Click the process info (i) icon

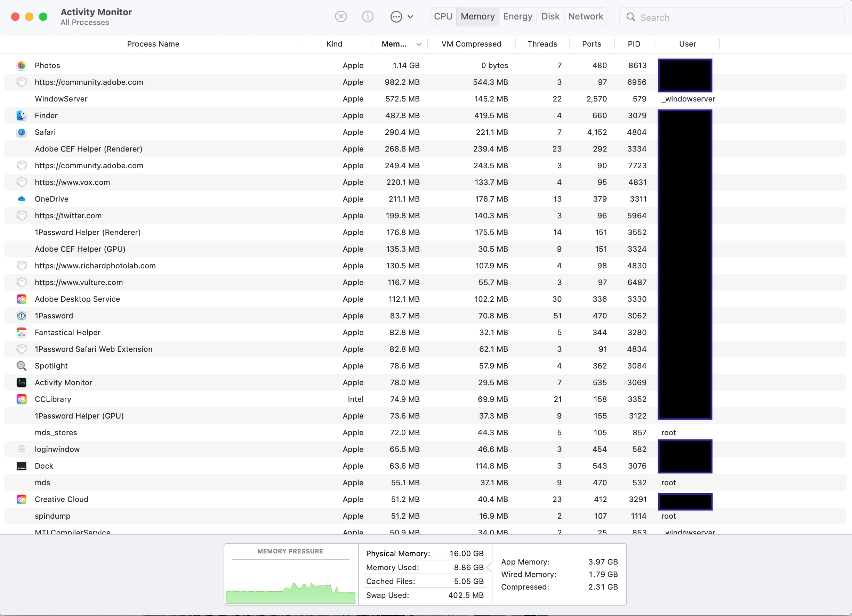[x=367, y=17]
